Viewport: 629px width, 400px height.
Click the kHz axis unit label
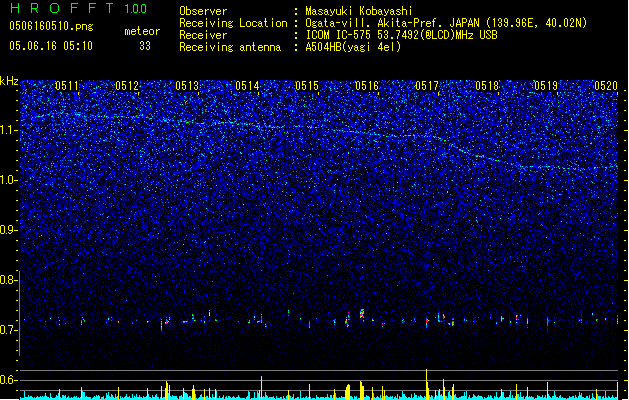[x=9, y=81]
